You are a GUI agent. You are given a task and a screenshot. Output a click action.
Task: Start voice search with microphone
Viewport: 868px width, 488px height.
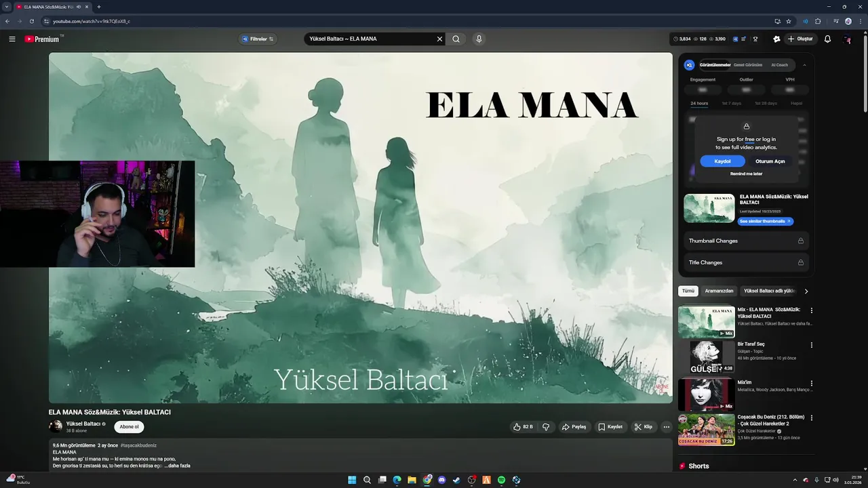click(479, 39)
